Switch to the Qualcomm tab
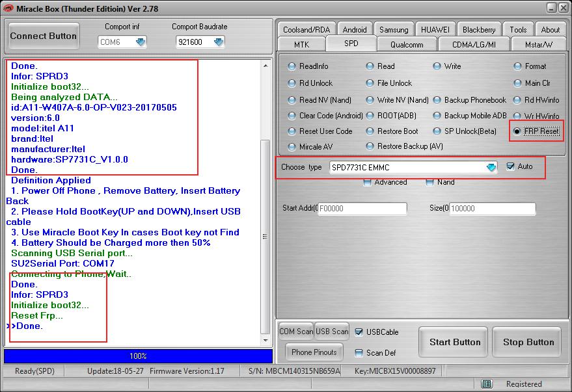This screenshot has height=392, width=572. pyautogui.click(x=407, y=44)
